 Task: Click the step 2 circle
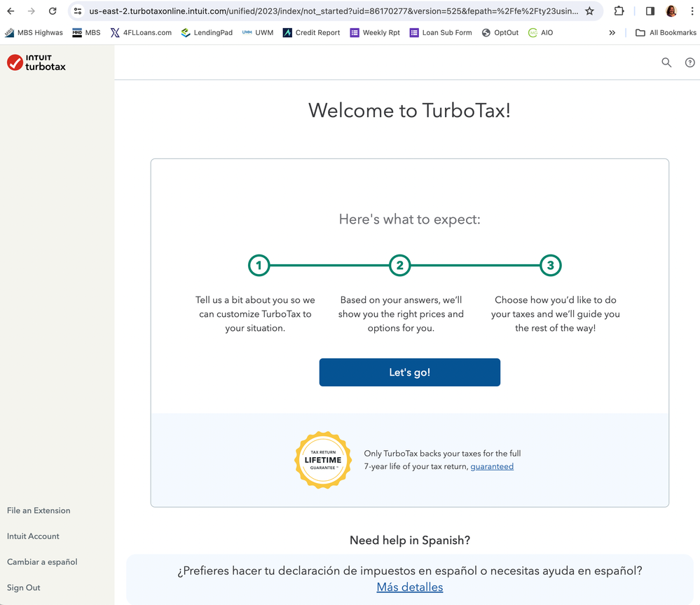click(x=399, y=265)
